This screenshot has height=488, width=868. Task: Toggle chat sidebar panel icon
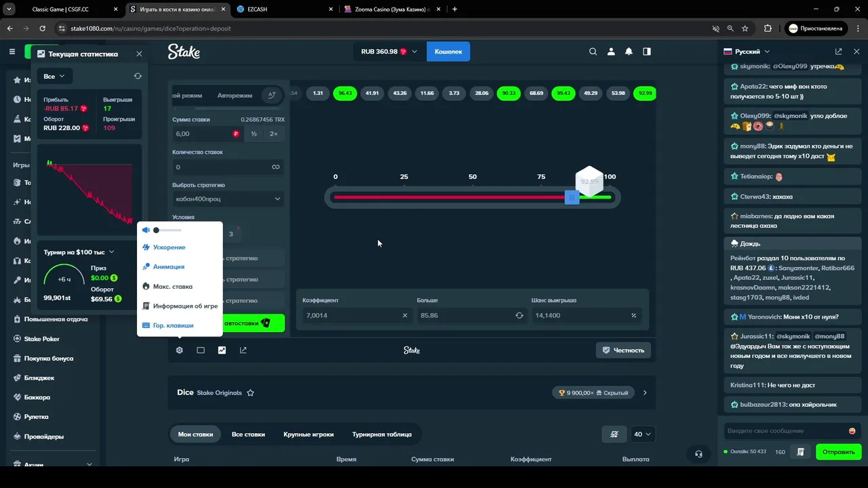[647, 52]
